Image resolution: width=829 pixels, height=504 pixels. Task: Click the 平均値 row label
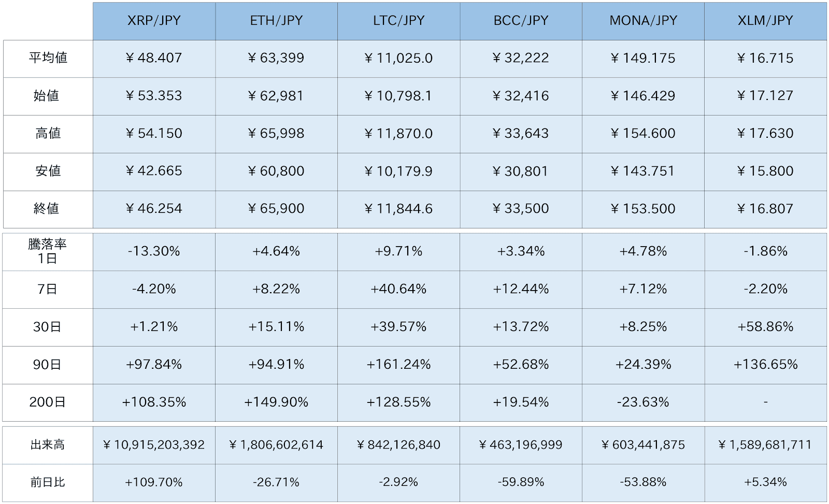48,58
